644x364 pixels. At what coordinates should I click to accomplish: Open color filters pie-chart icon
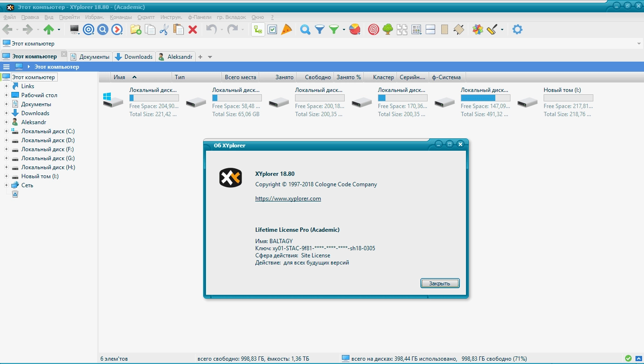pos(354,29)
